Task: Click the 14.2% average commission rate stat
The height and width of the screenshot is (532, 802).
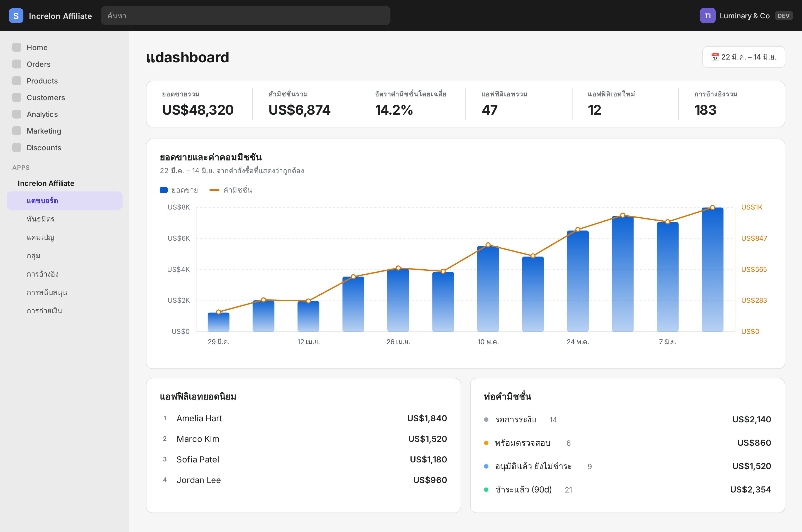Action: click(x=412, y=104)
